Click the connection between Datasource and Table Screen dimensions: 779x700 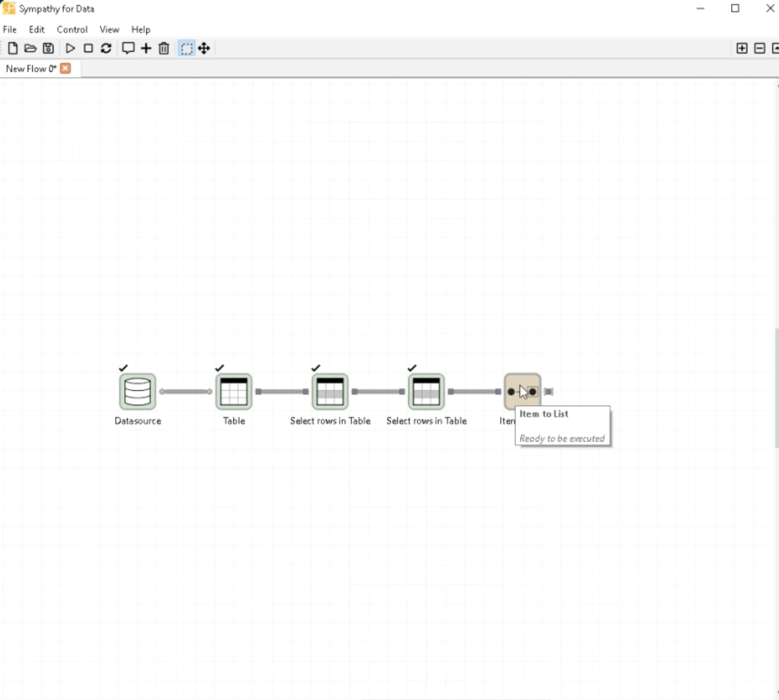pos(186,391)
